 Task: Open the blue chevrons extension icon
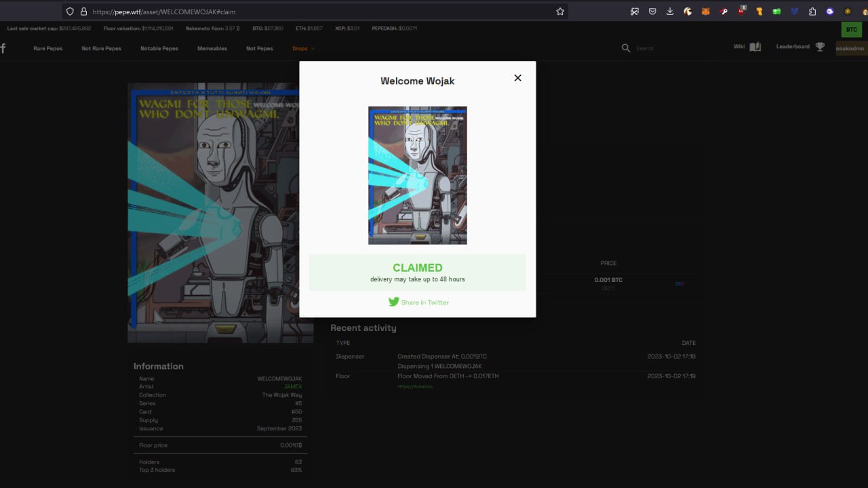pyautogui.click(x=795, y=12)
